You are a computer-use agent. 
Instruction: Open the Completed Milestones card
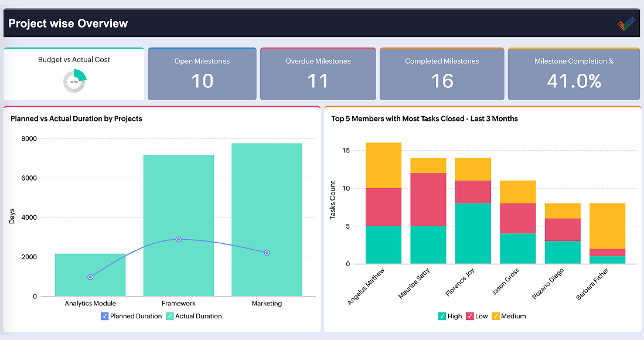442,74
